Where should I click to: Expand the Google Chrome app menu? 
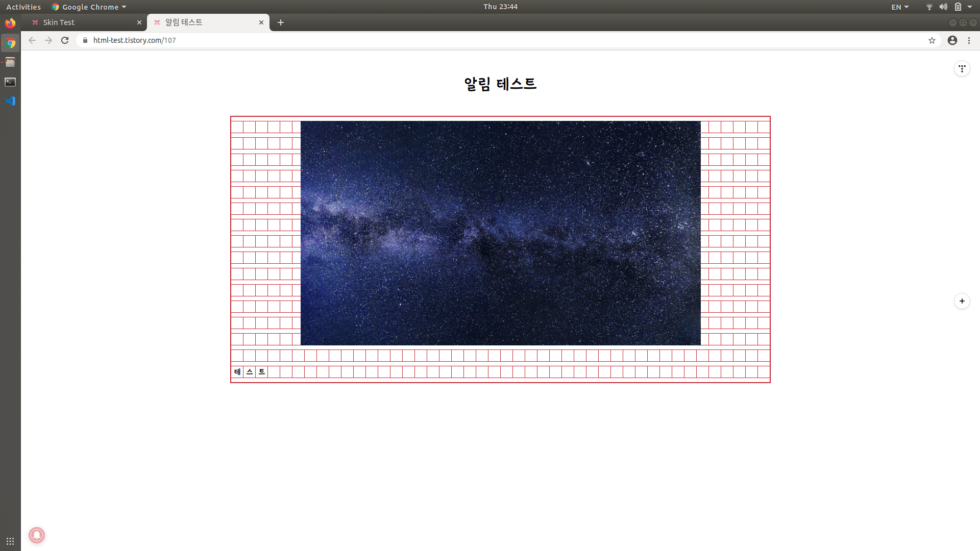point(89,7)
